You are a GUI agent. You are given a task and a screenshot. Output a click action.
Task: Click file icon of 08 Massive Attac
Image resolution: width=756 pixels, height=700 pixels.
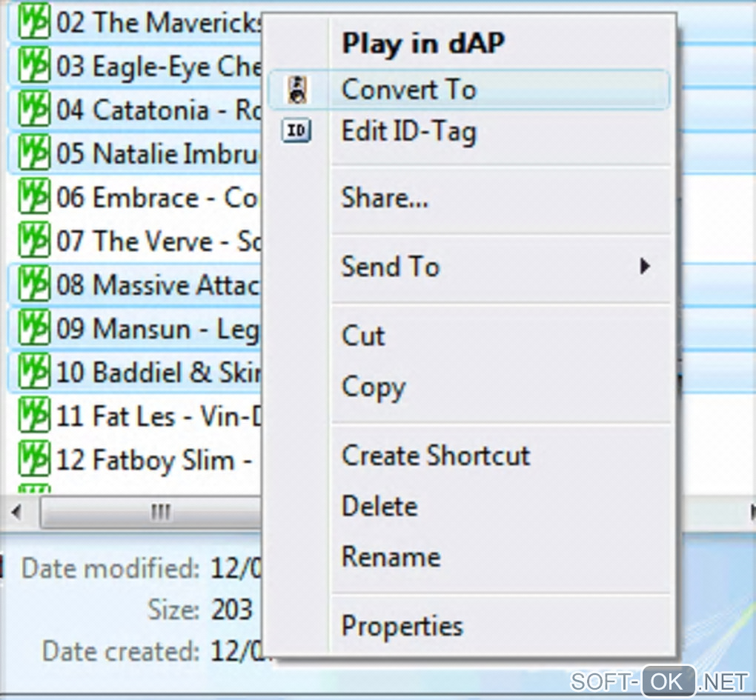[x=34, y=284]
